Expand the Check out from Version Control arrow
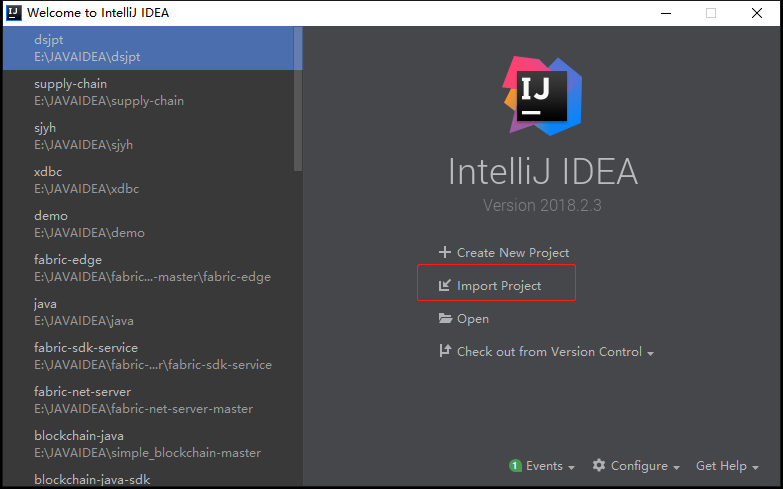This screenshot has height=489, width=783. (650, 354)
